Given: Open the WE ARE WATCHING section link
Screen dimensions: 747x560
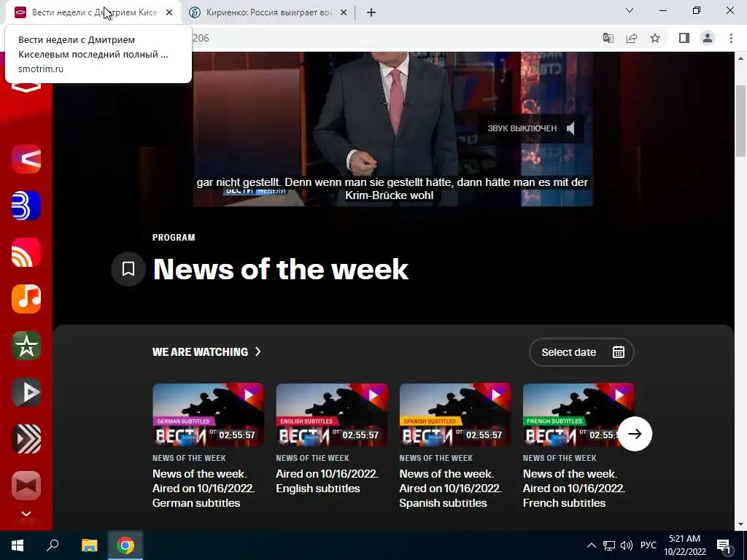Looking at the screenshot, I should pos(206,352).
